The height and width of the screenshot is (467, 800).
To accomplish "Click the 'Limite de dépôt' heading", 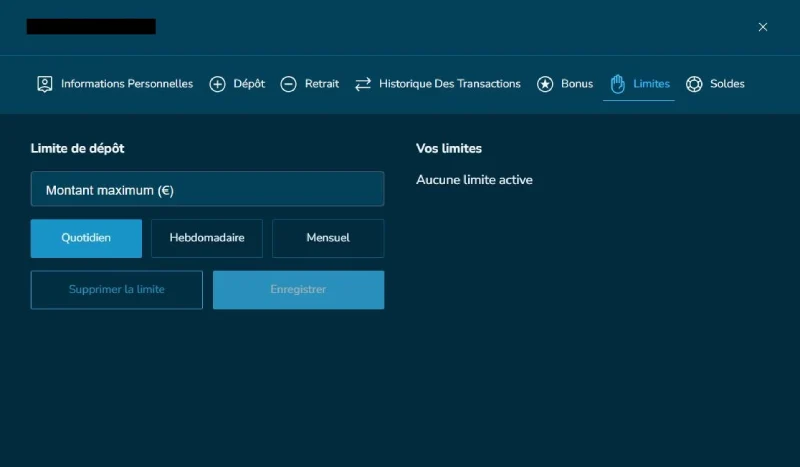I will [x=77, y=149].
